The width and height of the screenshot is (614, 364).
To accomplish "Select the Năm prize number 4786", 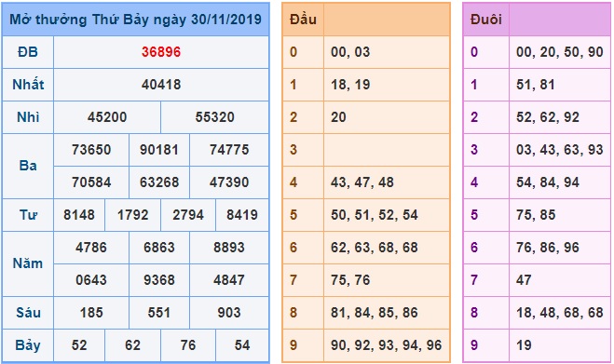I will pyautogui.click(x=91, y=247).
